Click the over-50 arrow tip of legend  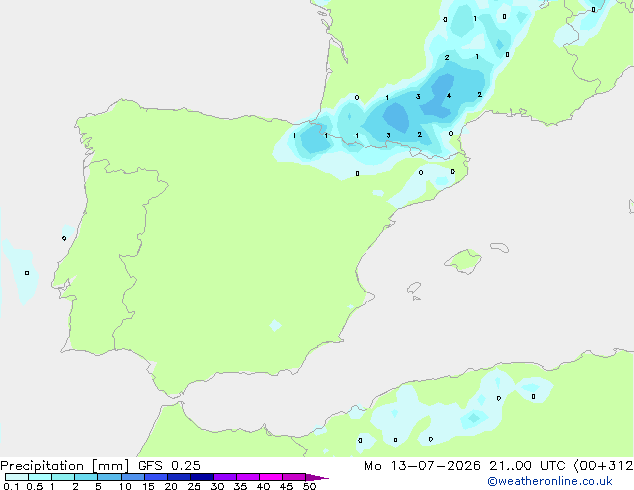point(317,477)
